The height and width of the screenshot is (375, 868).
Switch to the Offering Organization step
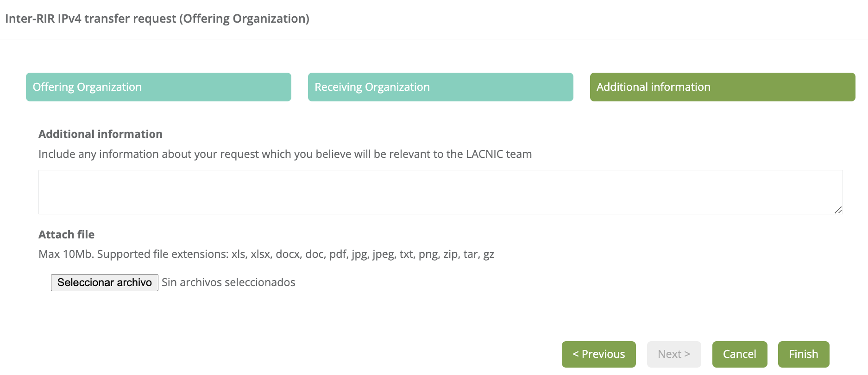click(x=158, y=87)
